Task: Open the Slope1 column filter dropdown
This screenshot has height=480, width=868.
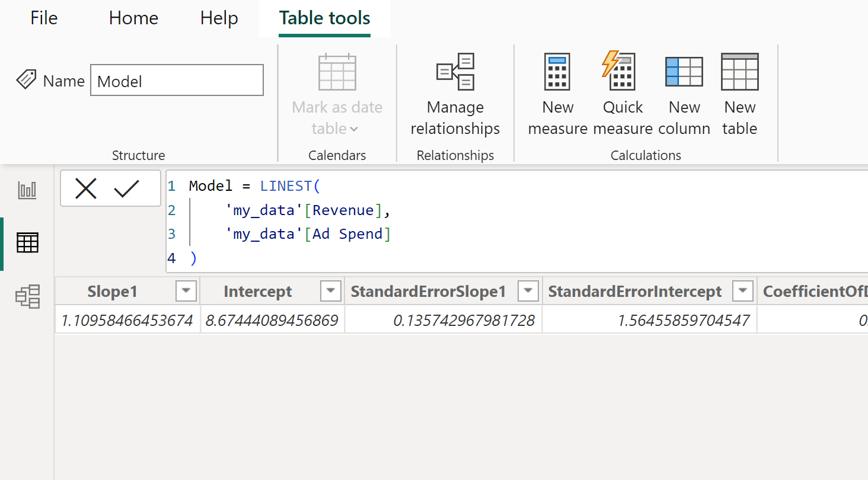Action: [x=186, y=291]
